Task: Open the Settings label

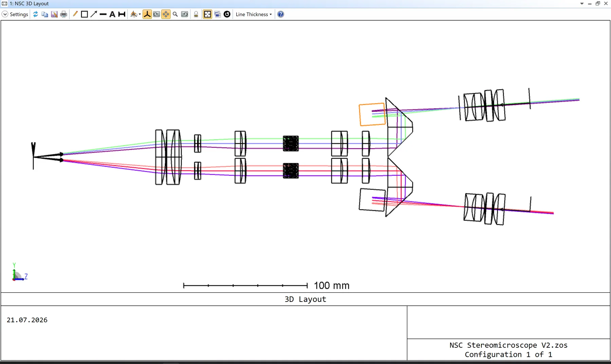Action: [x=19, y=14]
